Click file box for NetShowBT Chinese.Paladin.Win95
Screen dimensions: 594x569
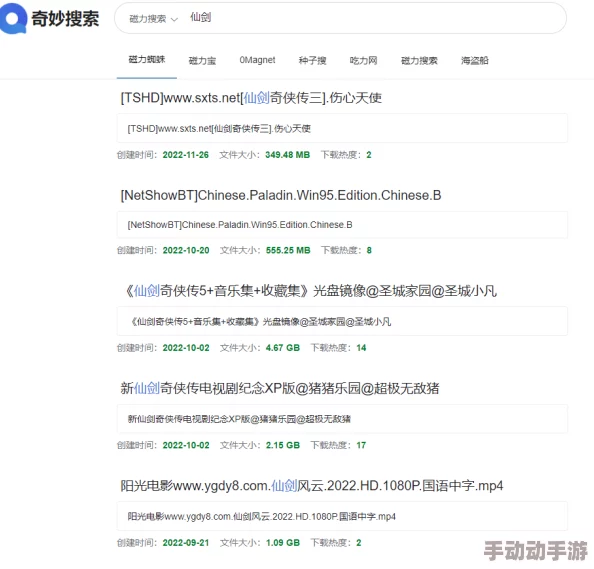pos(342,225)
